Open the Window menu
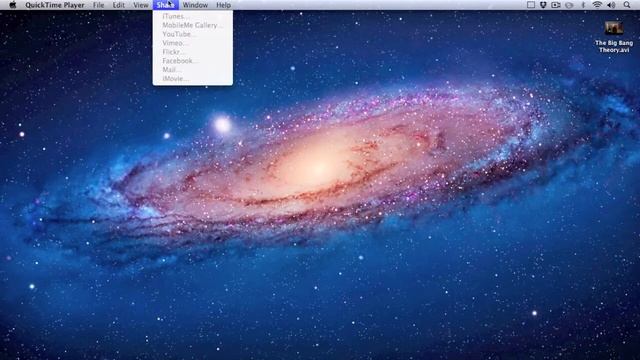Screen dimensions: 640x360 point(195,5)
